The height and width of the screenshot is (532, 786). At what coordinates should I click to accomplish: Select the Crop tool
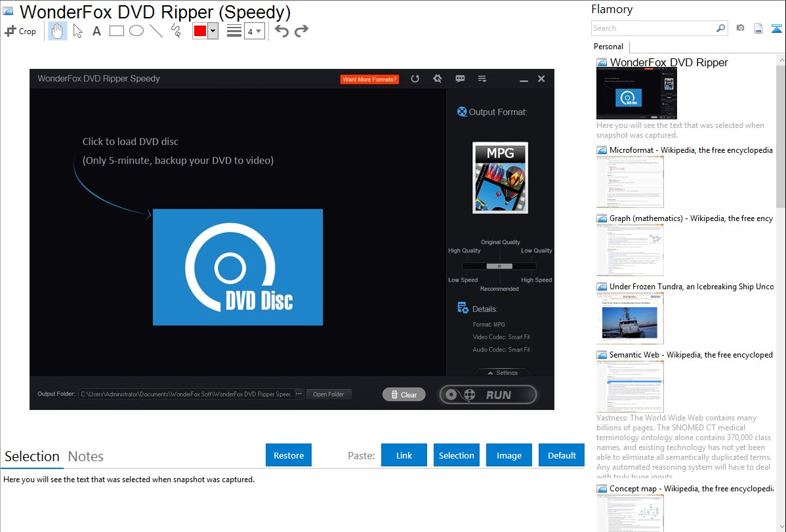click(x=20, y=31)
